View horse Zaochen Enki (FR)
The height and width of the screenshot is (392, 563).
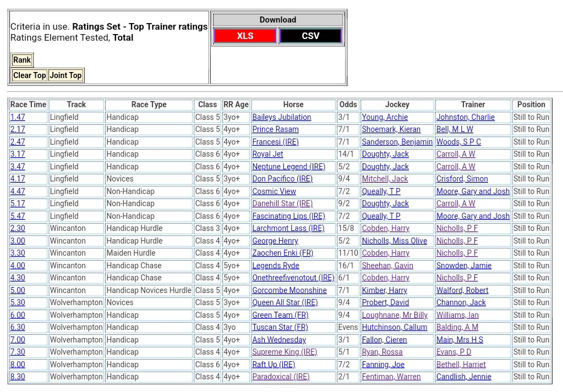(282, 253)
